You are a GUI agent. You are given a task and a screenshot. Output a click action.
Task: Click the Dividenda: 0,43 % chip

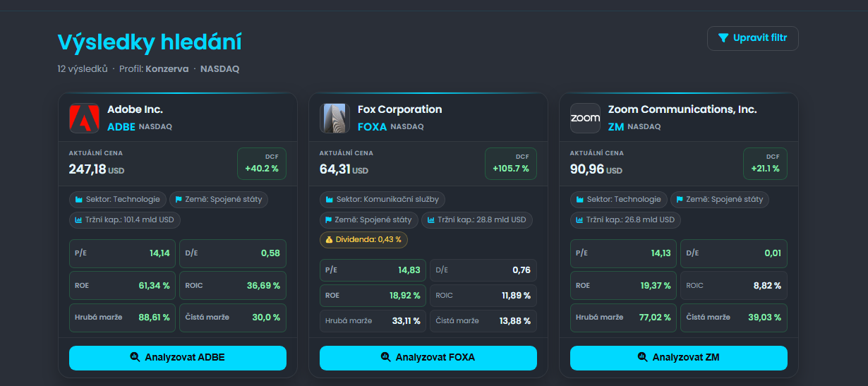(363, 240)
